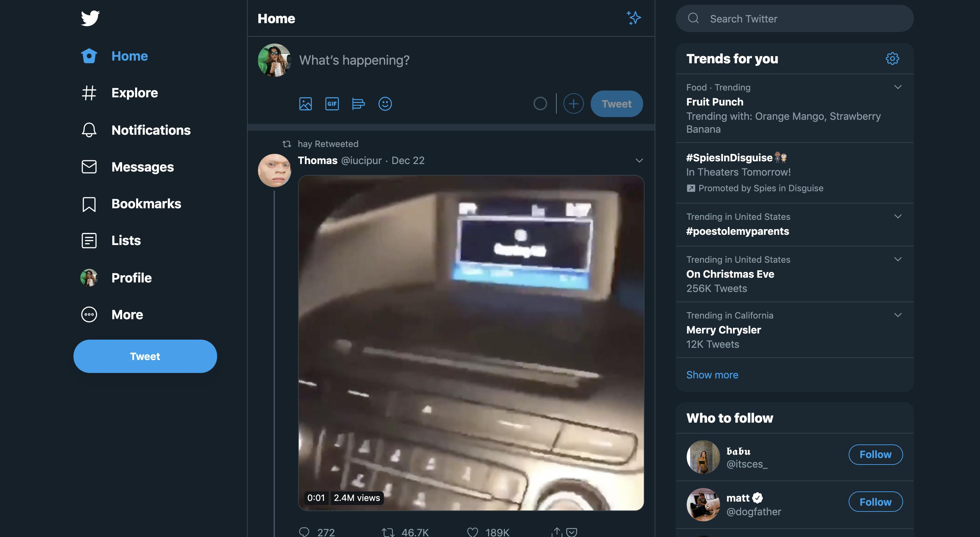Click the Home navigation icon
Screen dimensions: 980x537
(87, 55)
